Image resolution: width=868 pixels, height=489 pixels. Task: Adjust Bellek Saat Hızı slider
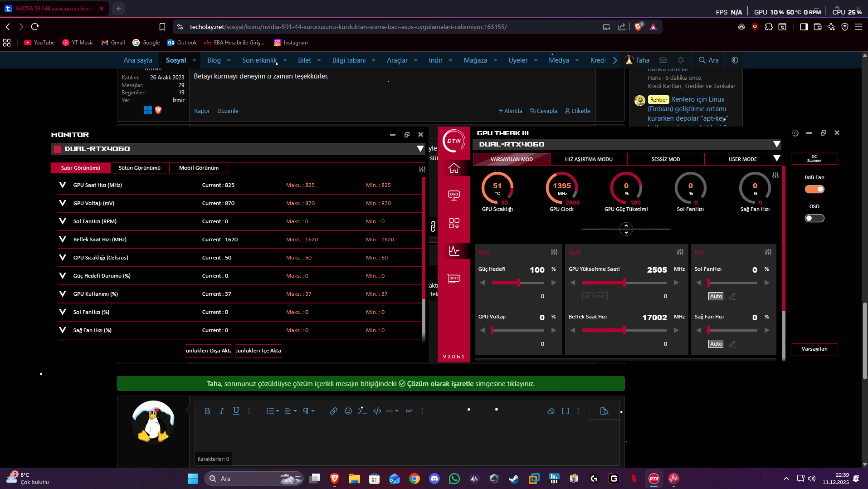pyautogui.click(x=624, y=330)
